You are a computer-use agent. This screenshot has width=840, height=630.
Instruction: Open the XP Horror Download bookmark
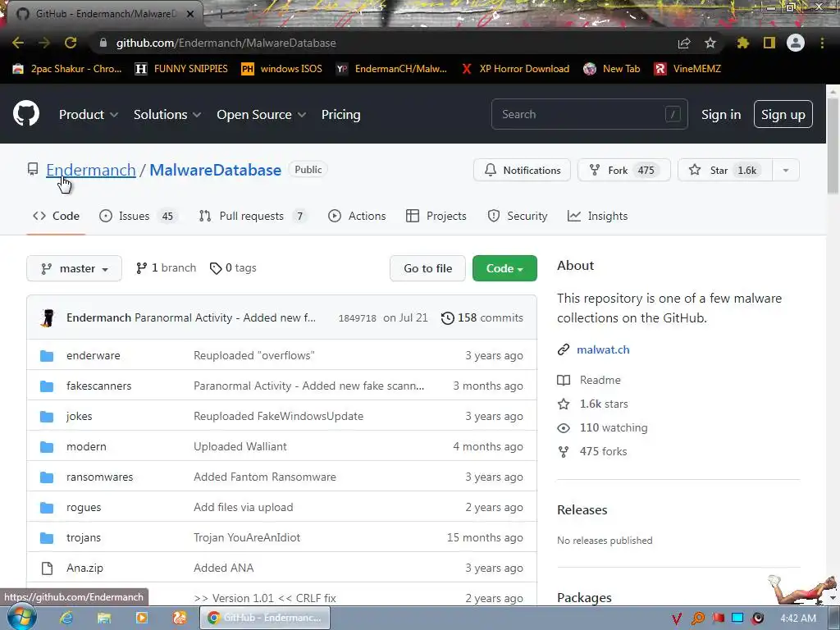click(x=515, y=69)
